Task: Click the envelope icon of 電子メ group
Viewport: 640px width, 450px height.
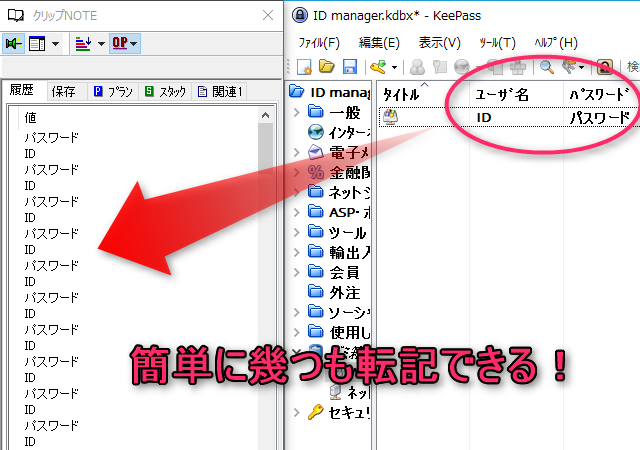Action: tap(316, 152)
